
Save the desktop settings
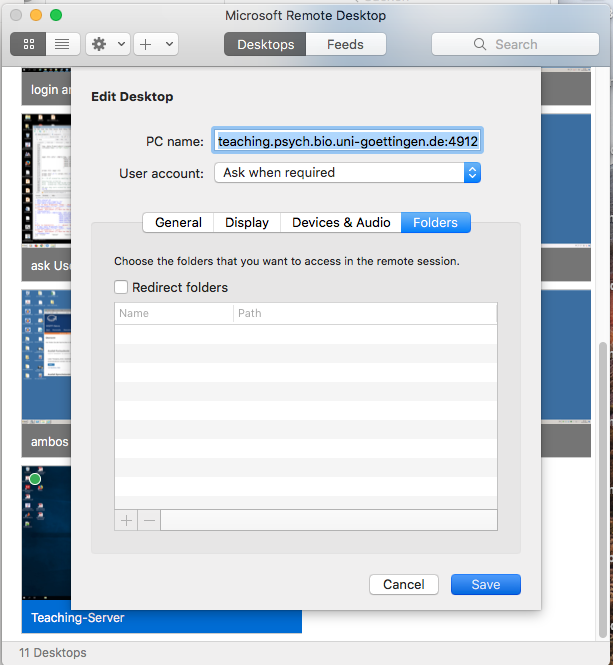click(486, 584)
